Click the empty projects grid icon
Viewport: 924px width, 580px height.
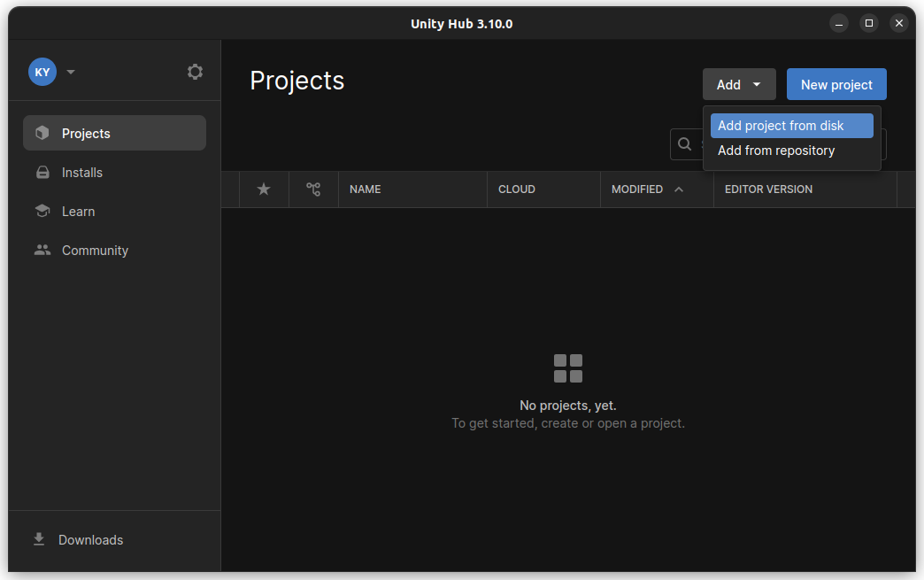(568, 368)
